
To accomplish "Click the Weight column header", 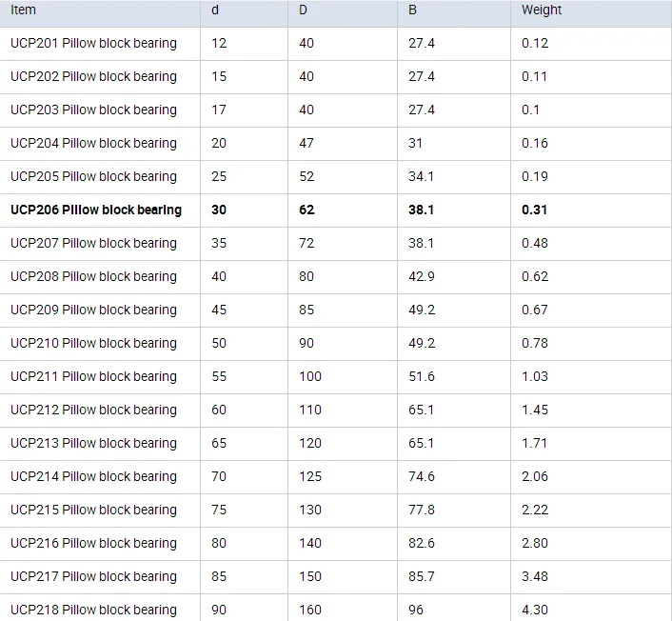I will (542, 10).
